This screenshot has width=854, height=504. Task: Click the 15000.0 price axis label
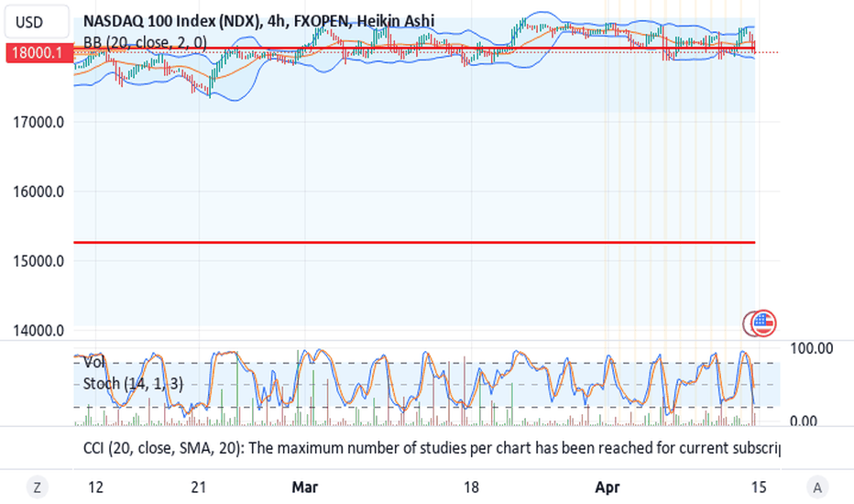point(38,261)
